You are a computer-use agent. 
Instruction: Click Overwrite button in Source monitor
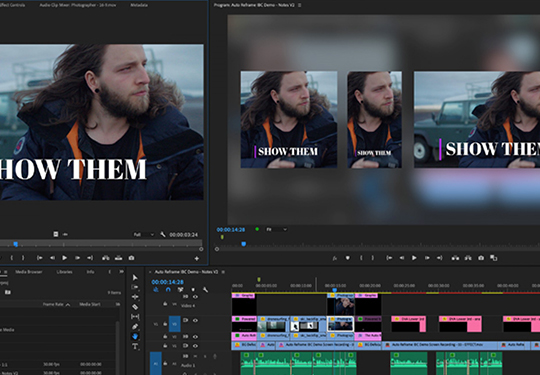pyautogui.click(x=118, y=258)
